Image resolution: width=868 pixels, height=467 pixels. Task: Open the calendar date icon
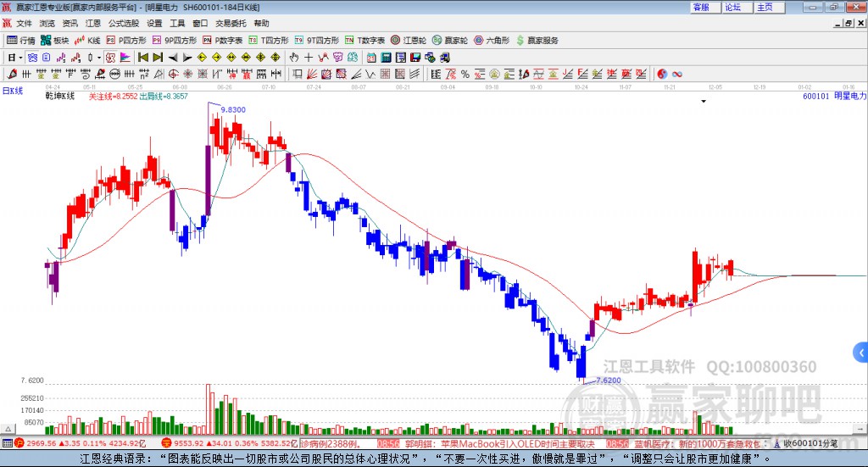pos(371,58)
